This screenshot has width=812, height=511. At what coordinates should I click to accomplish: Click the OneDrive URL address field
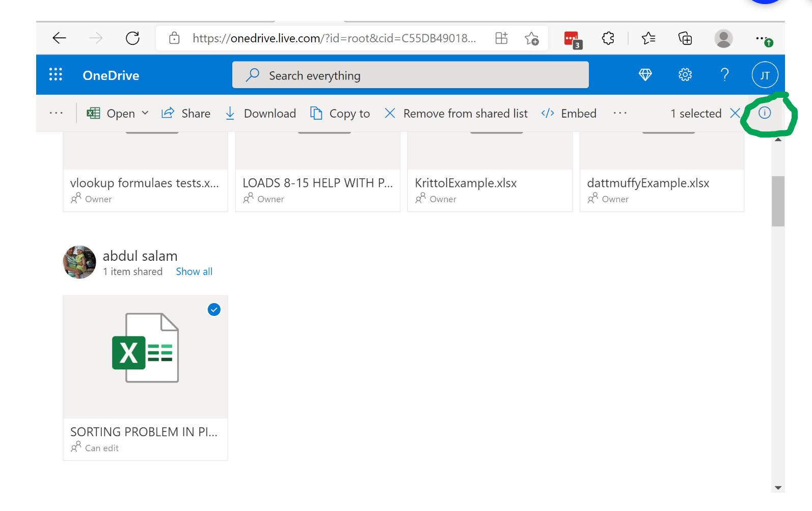point(334,38)
